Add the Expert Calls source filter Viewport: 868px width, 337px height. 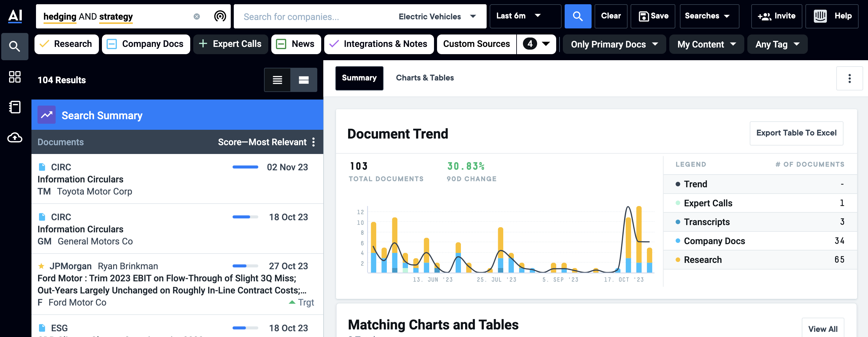(230, 44)
